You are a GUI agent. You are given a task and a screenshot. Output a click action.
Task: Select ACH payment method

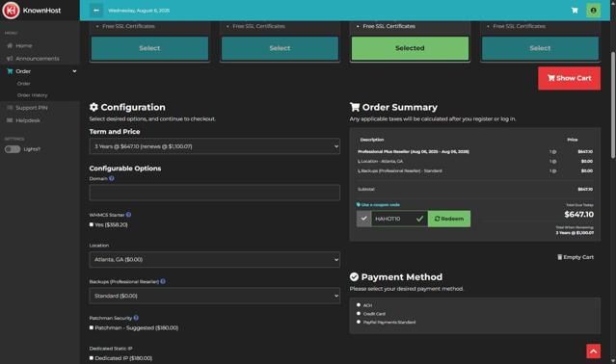pyautogui.click(x=359, y=304)
